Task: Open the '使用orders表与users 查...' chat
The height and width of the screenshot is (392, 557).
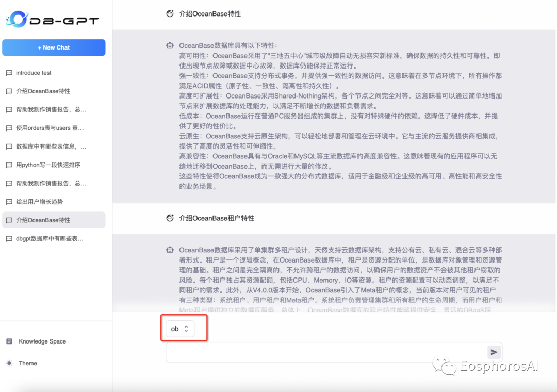Action: [54, 128]
